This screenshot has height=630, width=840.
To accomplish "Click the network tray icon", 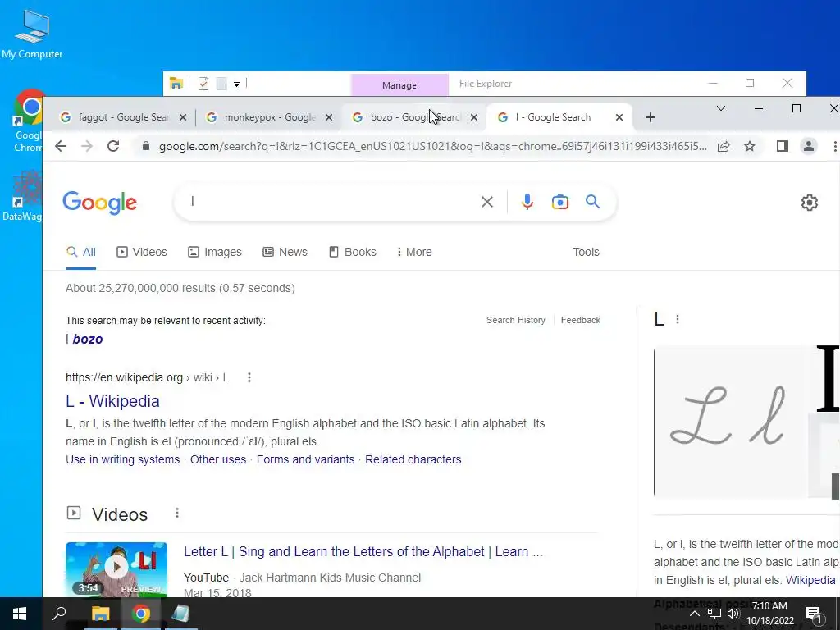I will click(714, 614).
